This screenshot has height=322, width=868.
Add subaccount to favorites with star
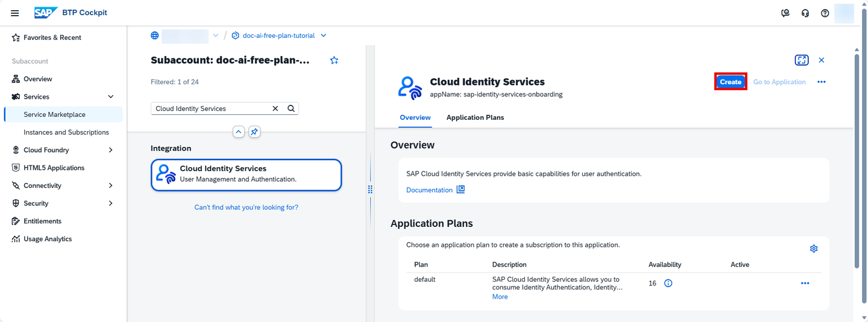click(335, 60)
